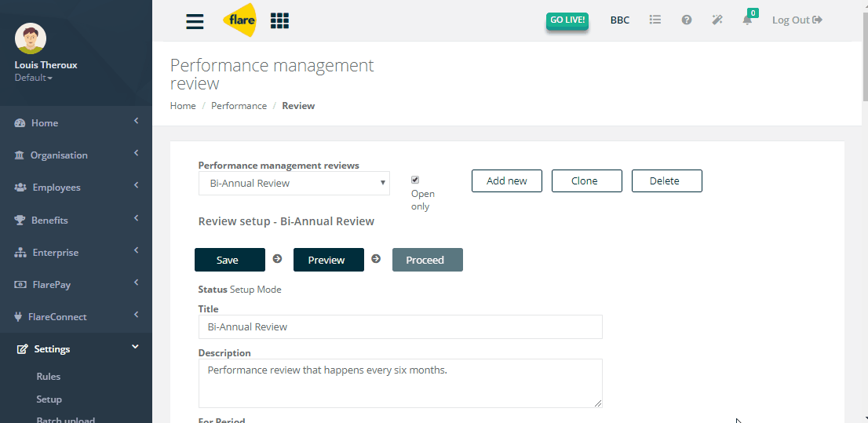This screenshot has height=423, width=868.
Task: Open the Organisation sidebar menu
Action: (x=76, y=155)
